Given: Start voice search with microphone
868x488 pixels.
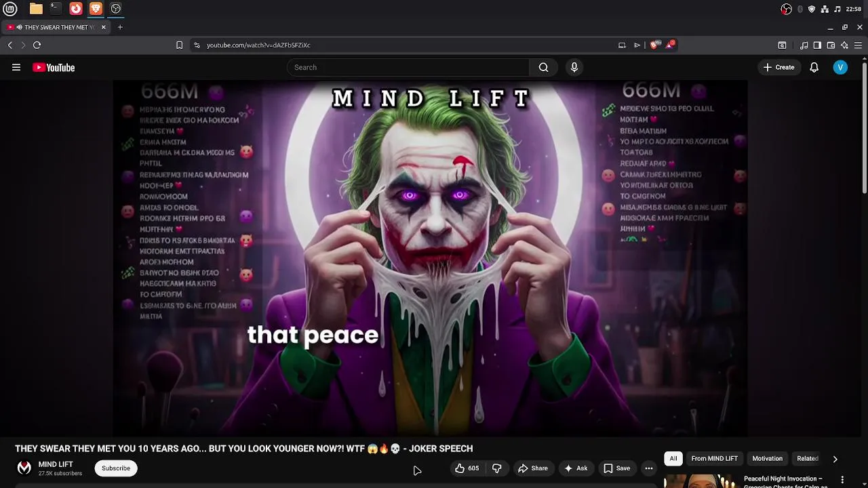Looking at the screenshot, I should click(574, 67).
